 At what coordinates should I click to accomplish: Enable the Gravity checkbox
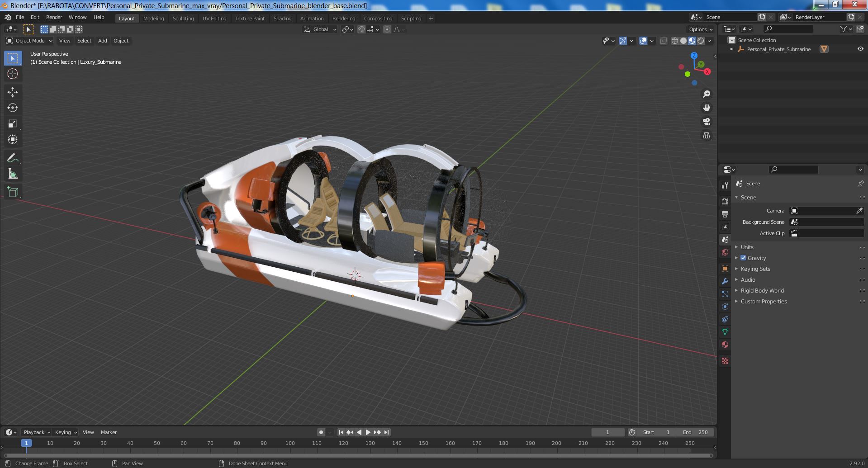[743, 258]
